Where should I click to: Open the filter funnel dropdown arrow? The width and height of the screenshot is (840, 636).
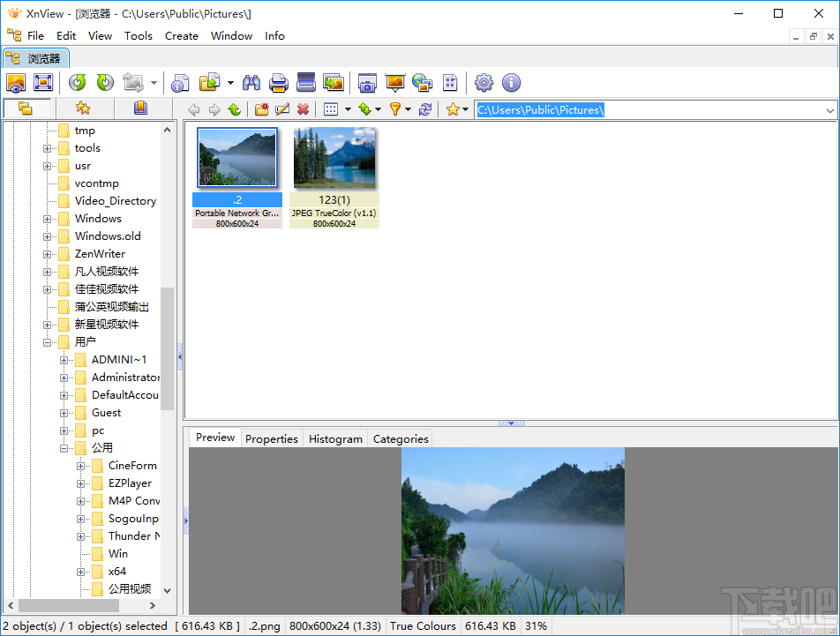pos(408,110)
